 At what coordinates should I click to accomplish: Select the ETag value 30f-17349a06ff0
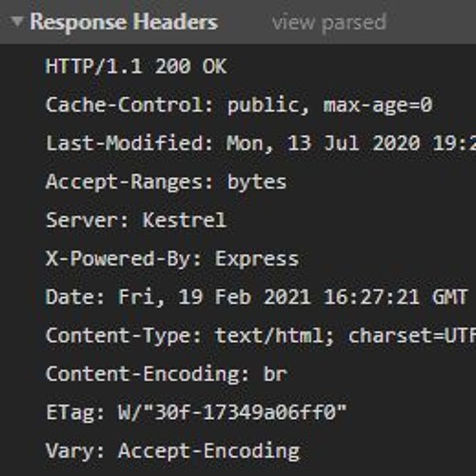pyautogui.click(x=245, y=412)
